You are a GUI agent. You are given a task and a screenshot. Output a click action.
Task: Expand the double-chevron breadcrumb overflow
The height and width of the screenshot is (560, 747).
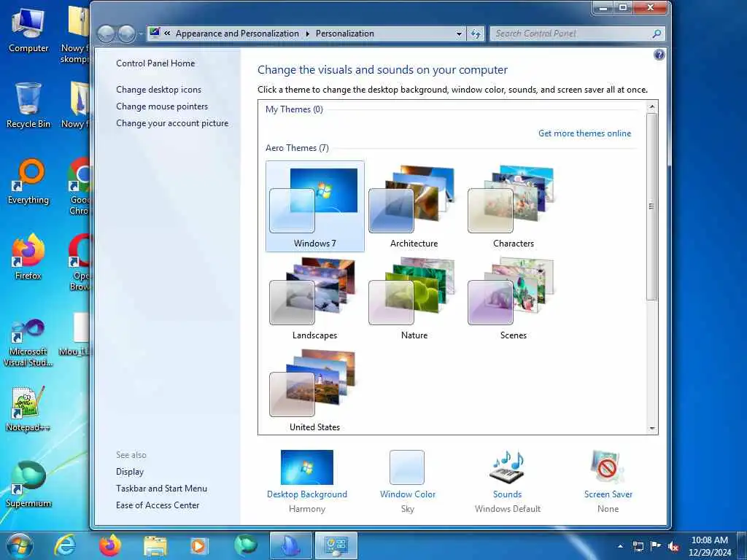click(167, 34)
